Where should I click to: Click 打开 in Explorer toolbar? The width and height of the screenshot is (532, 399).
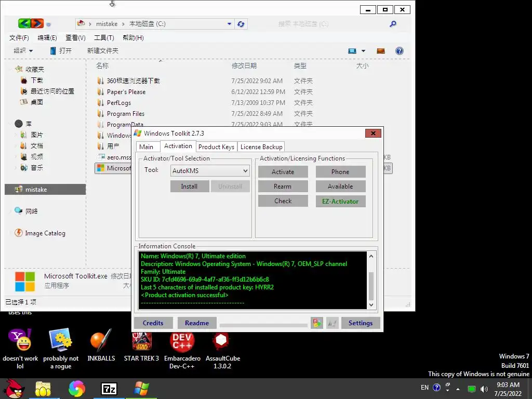click(x=61, y=50)
